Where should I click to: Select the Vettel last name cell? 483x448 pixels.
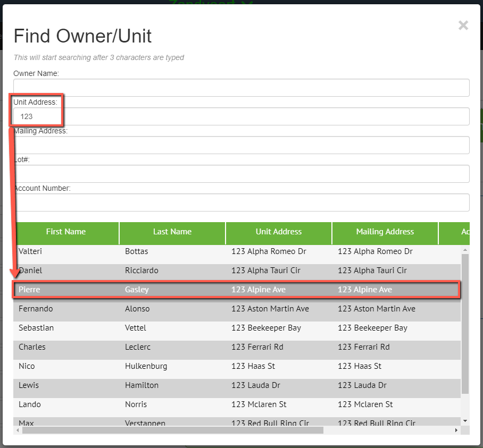(136, 328)
